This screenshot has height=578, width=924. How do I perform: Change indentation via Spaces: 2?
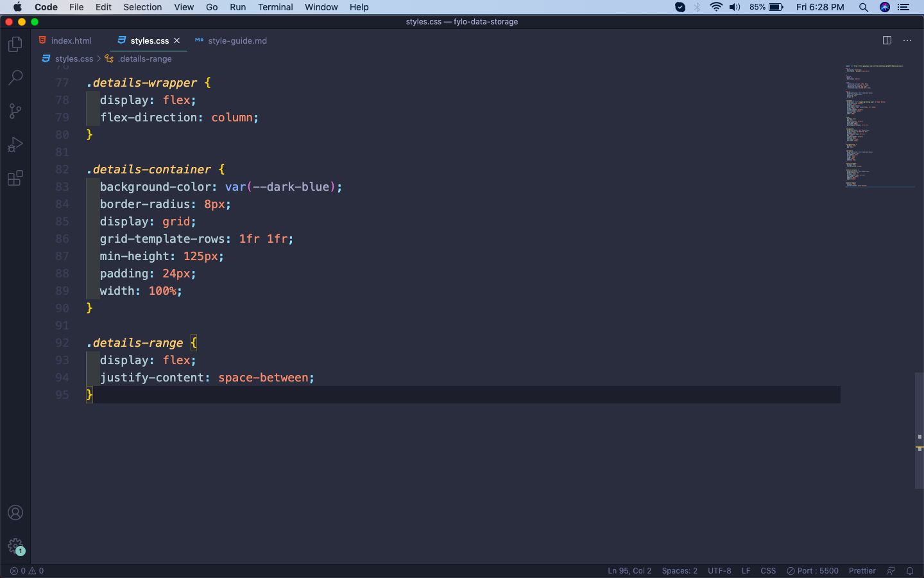click(x=680, y=570)
